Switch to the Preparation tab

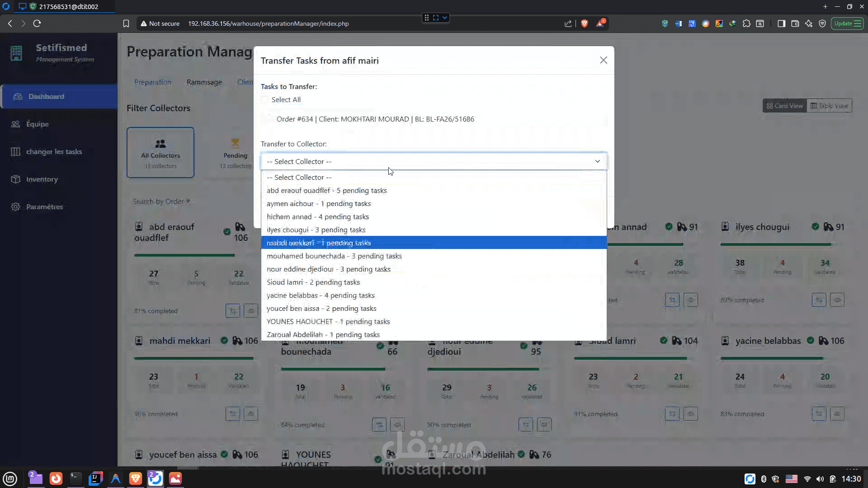152,82
